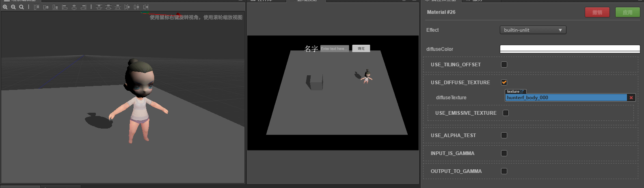Image resolution: width=644 pixels, height=188 pixels.
Task: Toggle USE_ALPHA_TEST checkbox
Action: point(504,135)
